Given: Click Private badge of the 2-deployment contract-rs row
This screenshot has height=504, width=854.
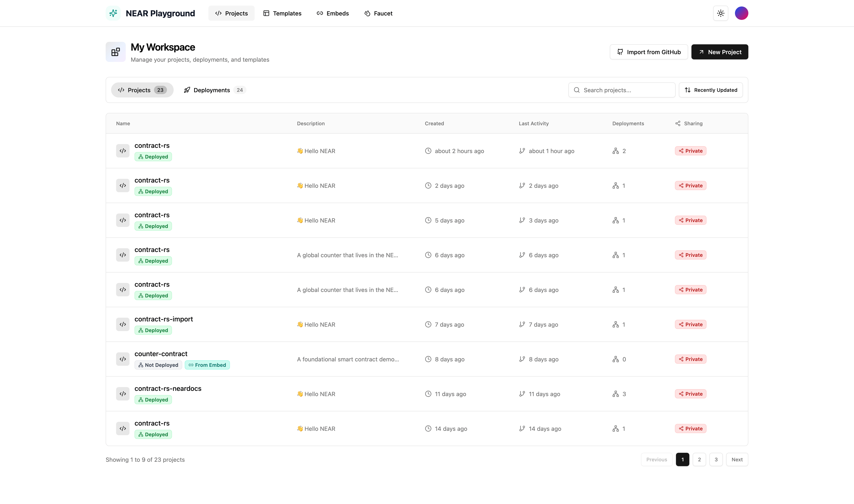Looking at the screenshot, I should click(690, 151).
